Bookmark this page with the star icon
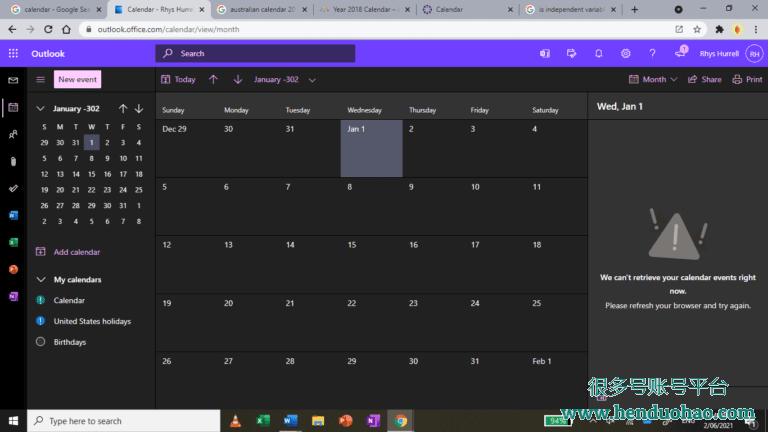This screenshot has width=768, height=432. 697,29
